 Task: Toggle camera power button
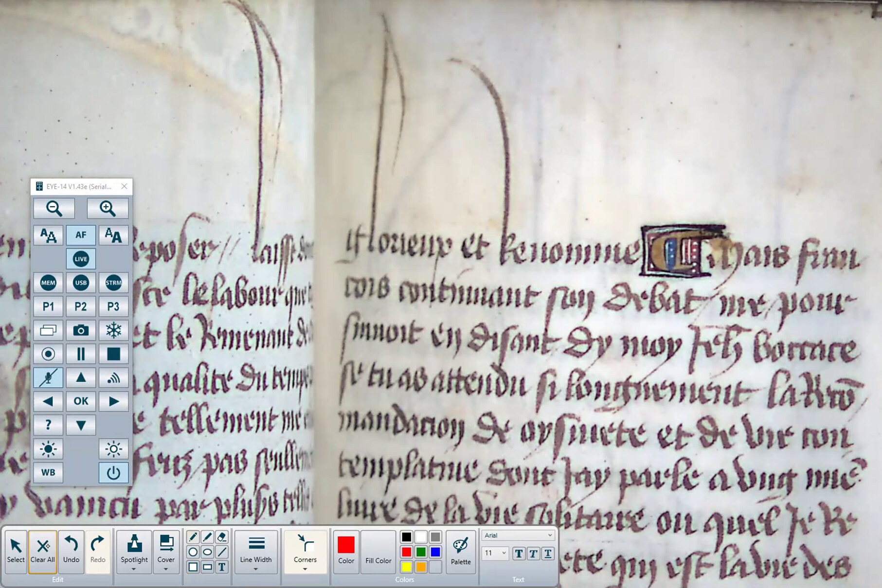(x=113, y=472)
